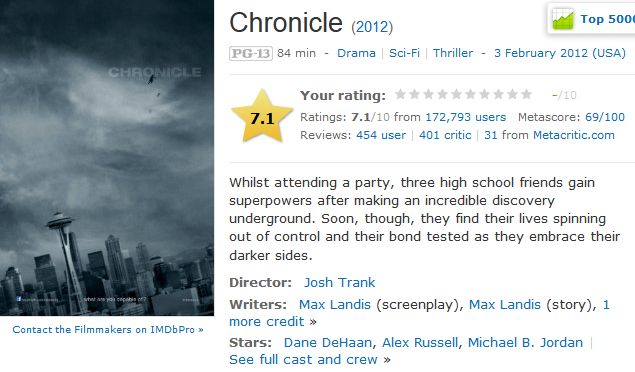Expand the 1 more credit writers link
This screenshot has height=372, width=635.
[x=419, y=313]
